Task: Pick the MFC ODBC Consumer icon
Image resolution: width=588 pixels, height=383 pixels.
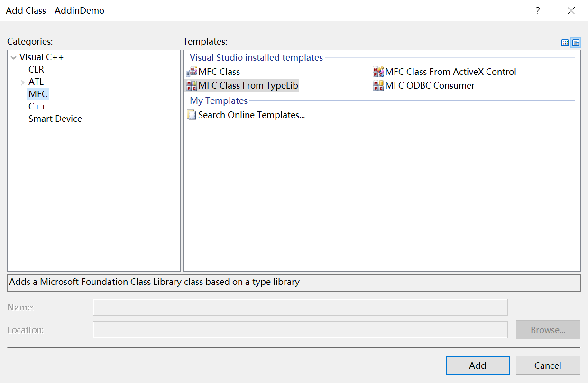Action: pyautogui.click(x=378, y=86)
